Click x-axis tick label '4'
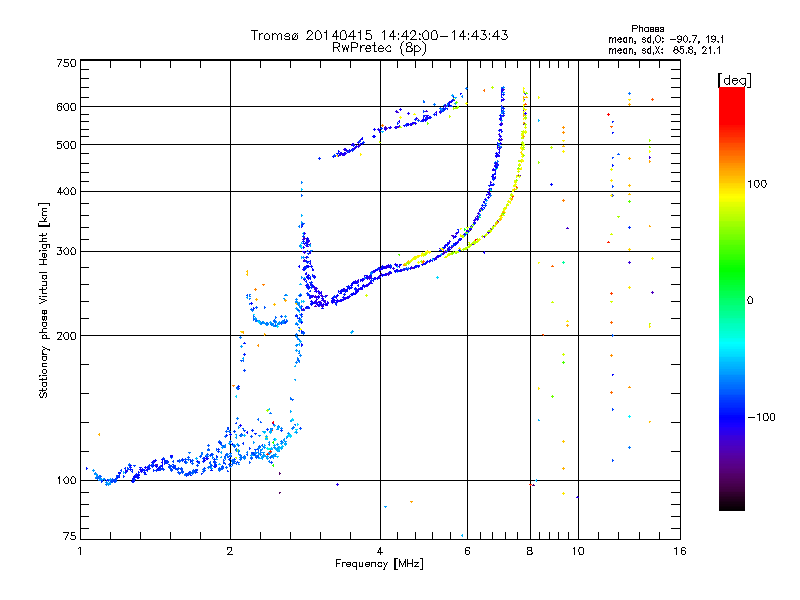This screenshot has height=600, width=800. click(x=380, y=551)
